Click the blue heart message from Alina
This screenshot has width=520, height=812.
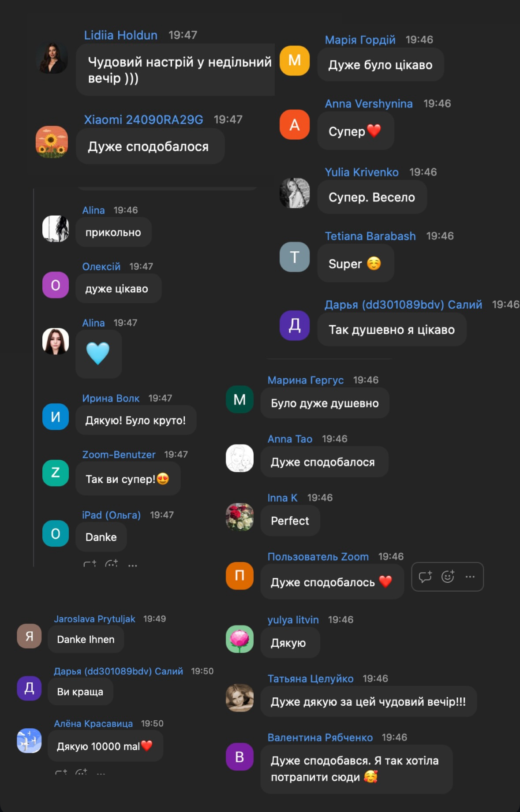coord(98,354)
